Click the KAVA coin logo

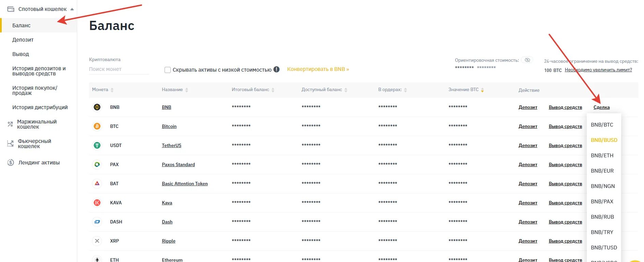point(97,203)
